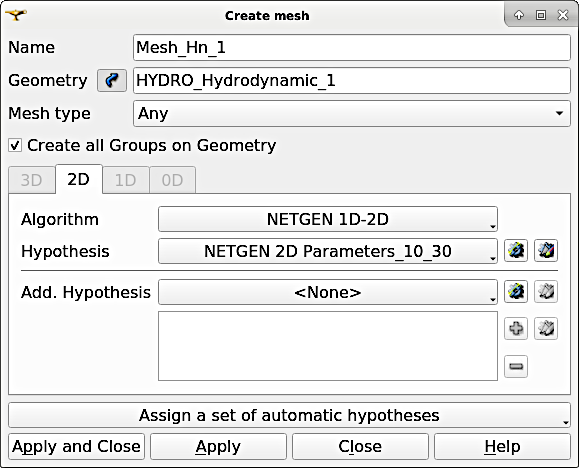Click the Apply button

tap(218, 447)
